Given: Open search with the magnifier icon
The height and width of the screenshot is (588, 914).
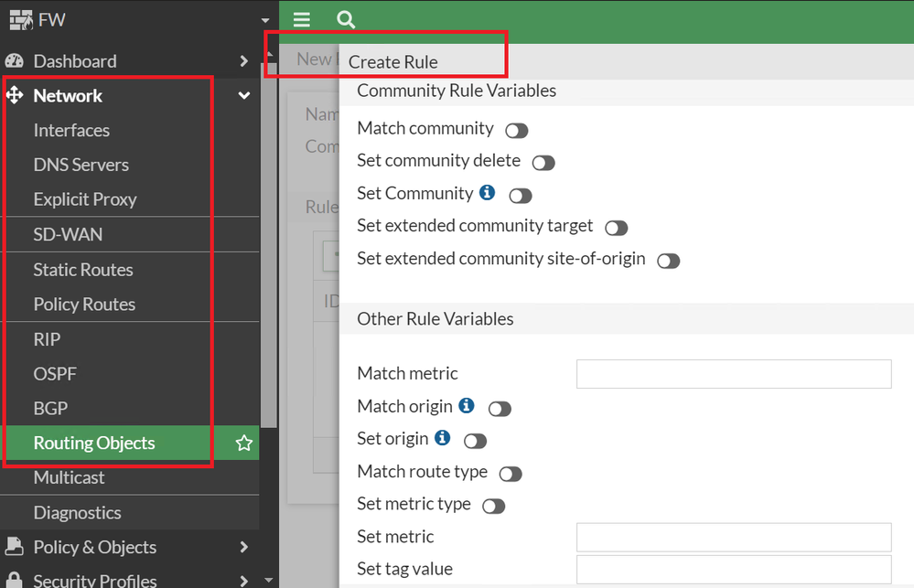Looking at the screenshot, I should pos(345,19).
